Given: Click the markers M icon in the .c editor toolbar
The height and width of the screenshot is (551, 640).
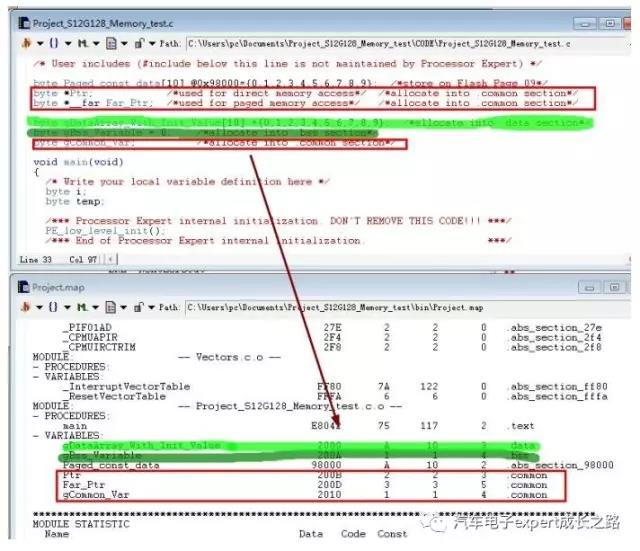Looking at the screenshot, I should click(x=81, y=44).
